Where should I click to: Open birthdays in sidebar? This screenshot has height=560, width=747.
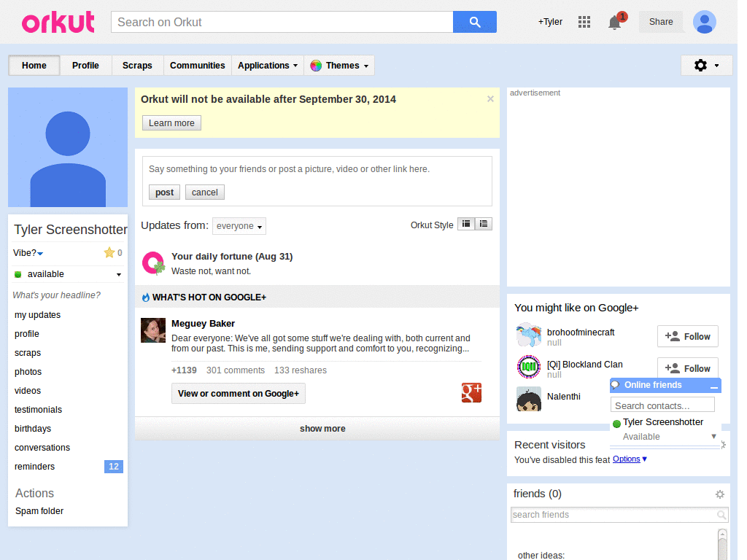tap(33, 429)
